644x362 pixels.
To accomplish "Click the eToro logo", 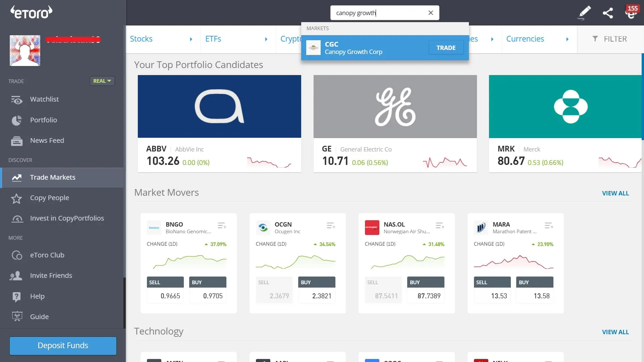I will coord(31,12).
